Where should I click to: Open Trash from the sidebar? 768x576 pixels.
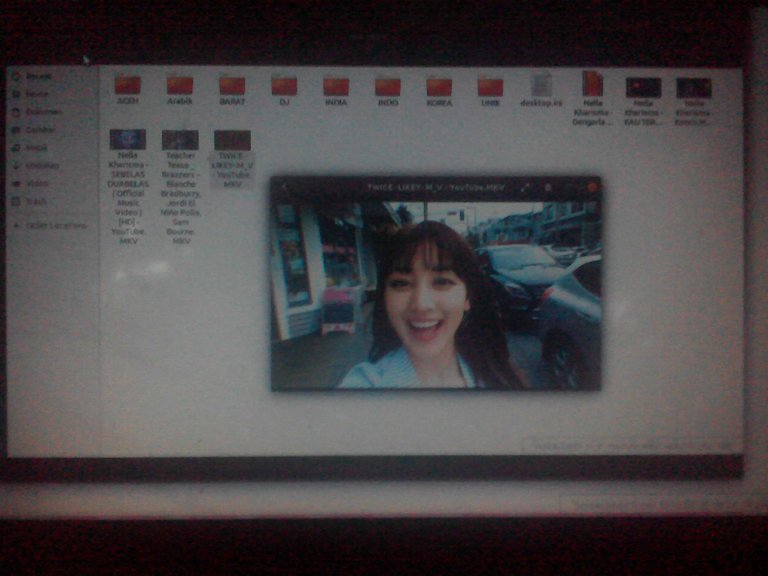point(36,201)
